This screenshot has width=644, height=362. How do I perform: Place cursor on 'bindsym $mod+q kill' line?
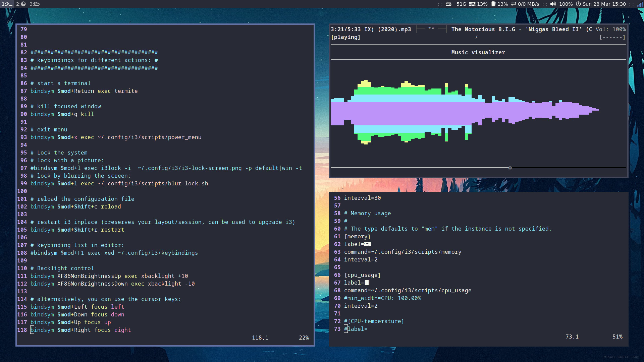pyautogui.click(x=62, y=114)
